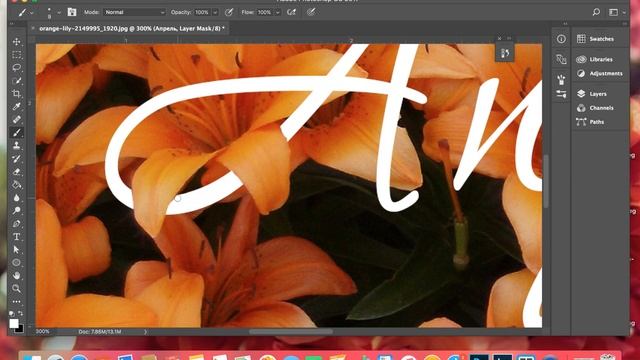The height and width of the screenshot is (360, 640).
Task: Click the Flow value field
Action: click(x=264, y=12)
